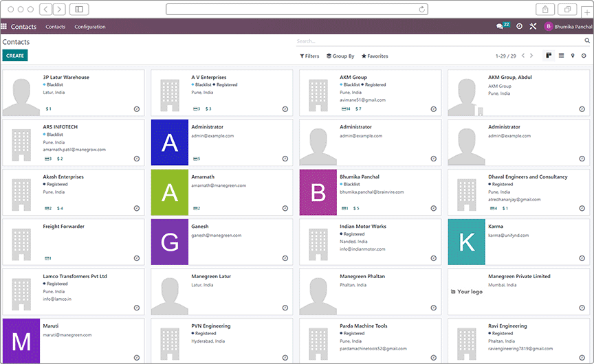Switch to Kanban view
This screenshot has height=364, width=594.
coord(549,56)
